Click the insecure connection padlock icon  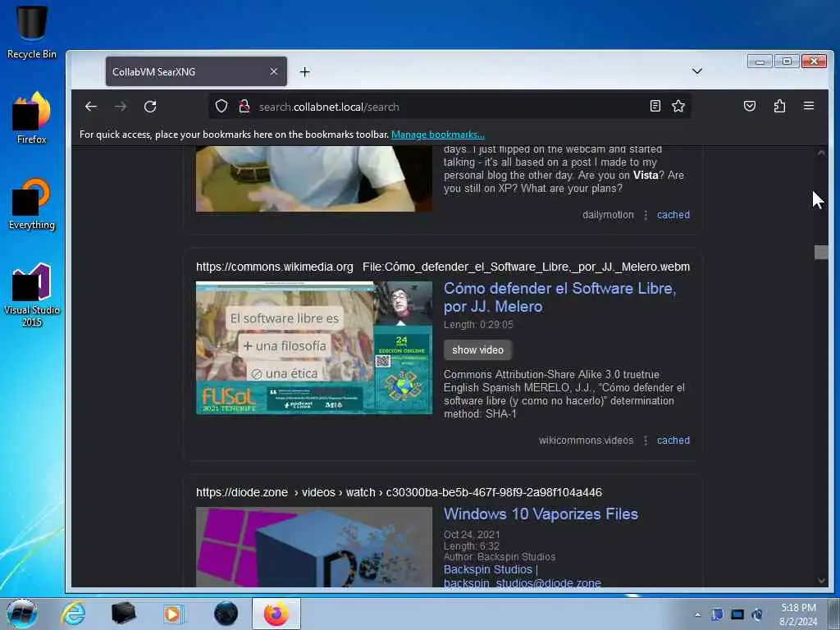(x=244, y=106)
